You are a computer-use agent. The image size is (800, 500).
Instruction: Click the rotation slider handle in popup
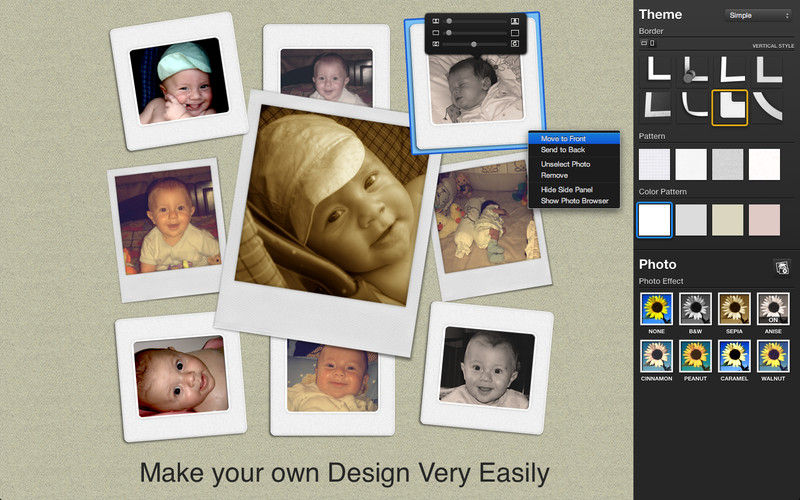coord(474,44)
